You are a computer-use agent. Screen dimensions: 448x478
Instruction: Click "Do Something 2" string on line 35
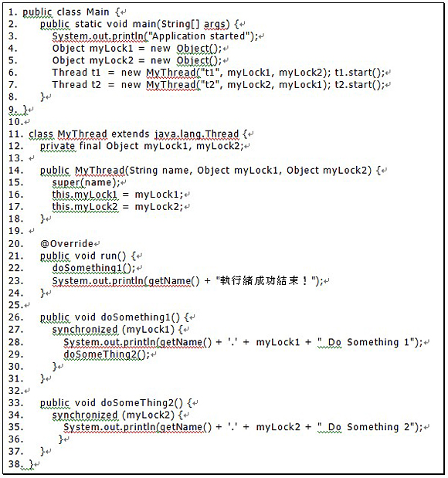pyautogui.click(x=367, y=427)
